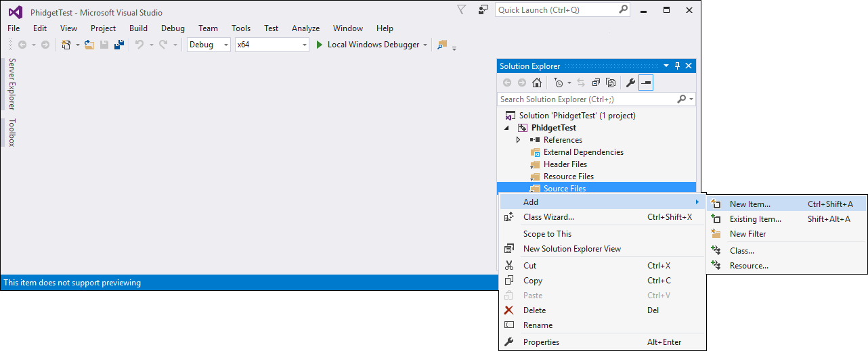
Task: Toggle Preview Selected Items button
Action: pyautogui.click(x=646, y=83)
